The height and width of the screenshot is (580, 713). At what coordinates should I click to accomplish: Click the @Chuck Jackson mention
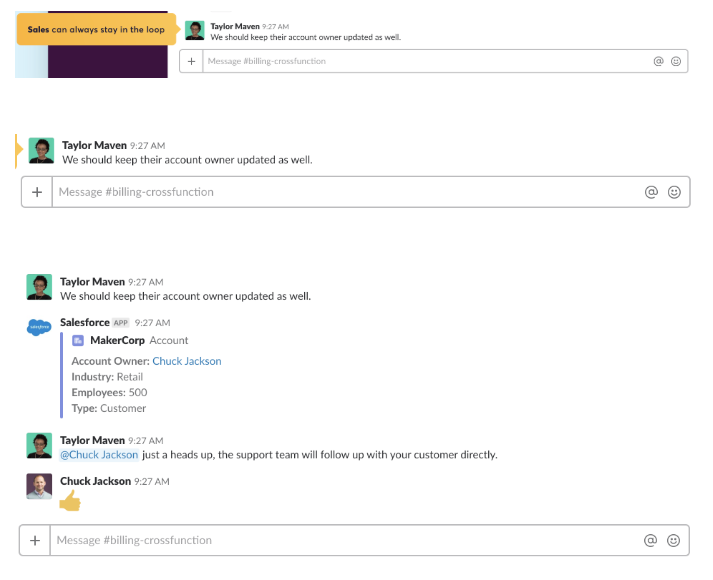99,455
